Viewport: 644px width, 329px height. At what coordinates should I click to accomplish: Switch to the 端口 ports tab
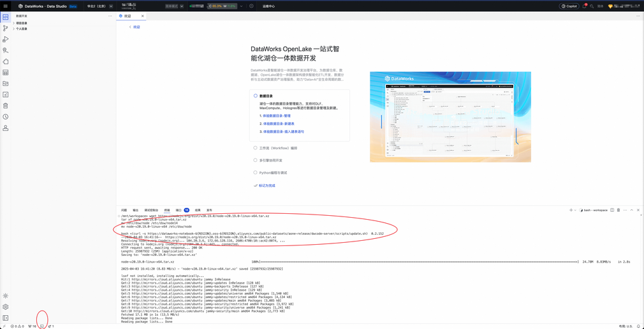point(182,210)
